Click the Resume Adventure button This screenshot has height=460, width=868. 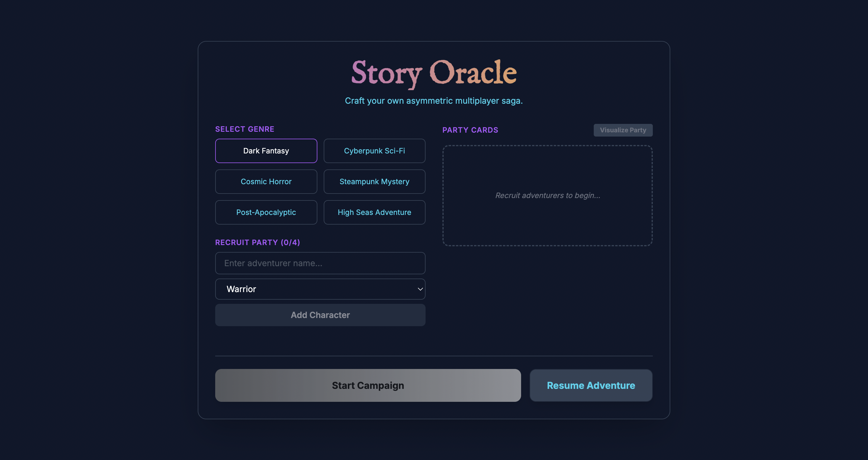click(x=591, y=385)
